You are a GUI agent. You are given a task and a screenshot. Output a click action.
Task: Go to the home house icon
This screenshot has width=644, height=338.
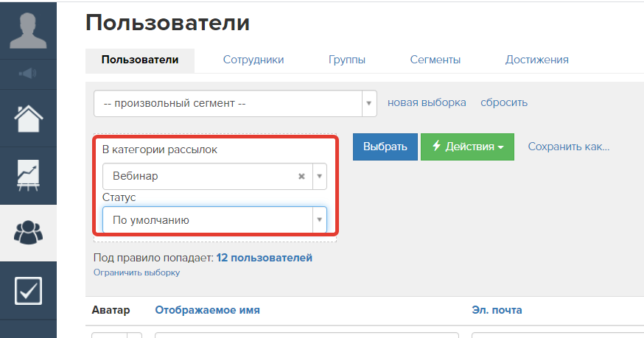[28, 119]
